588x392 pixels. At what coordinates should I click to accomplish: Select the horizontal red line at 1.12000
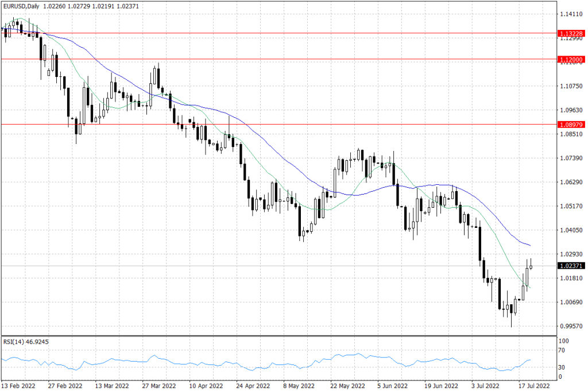point(279,59)
